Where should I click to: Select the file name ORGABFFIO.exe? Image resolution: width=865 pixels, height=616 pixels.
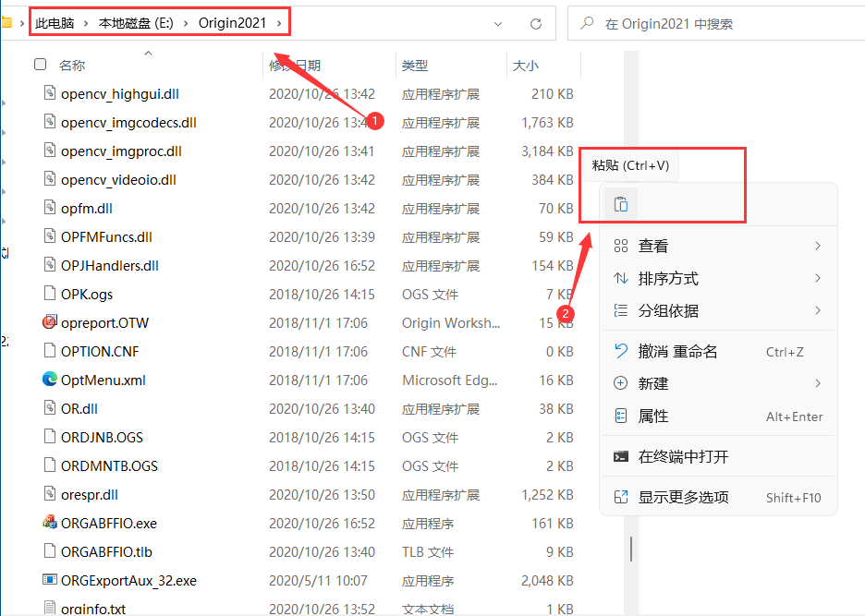109,524
